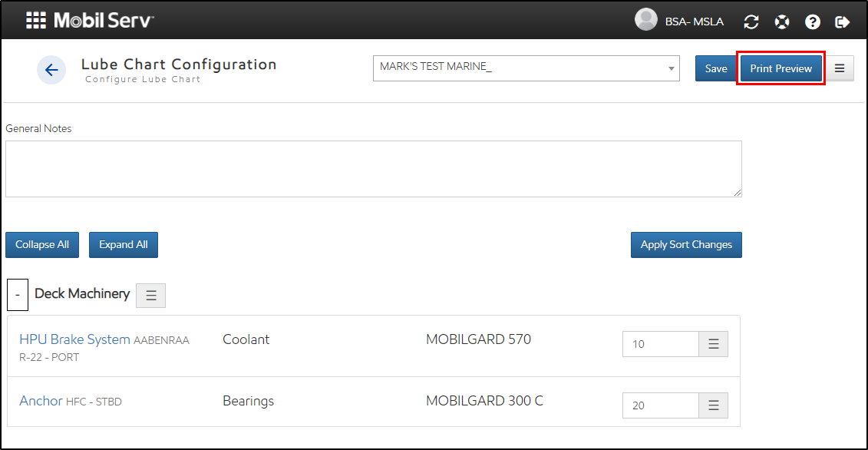The width and height of the screenshot is (868, 450).
Task: Refresh the page using the refresh icon
Action: 751,21
